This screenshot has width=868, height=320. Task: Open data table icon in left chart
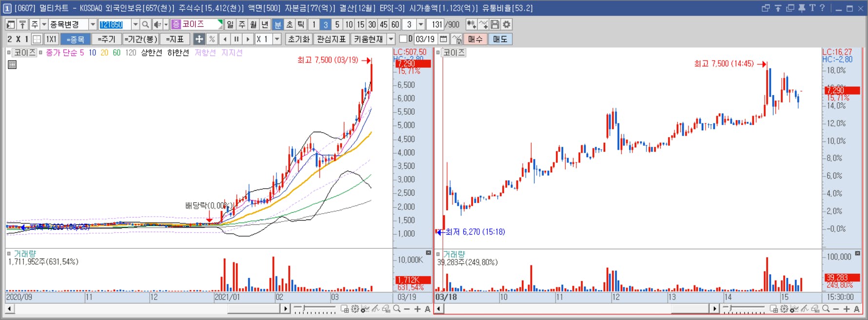12,64
